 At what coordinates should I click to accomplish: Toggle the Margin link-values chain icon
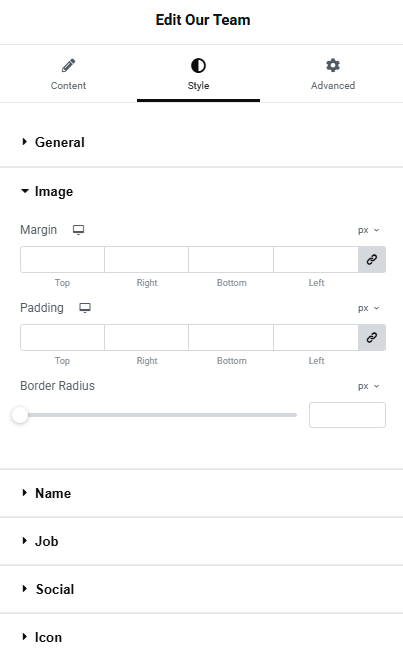click(x=372, y=259)
